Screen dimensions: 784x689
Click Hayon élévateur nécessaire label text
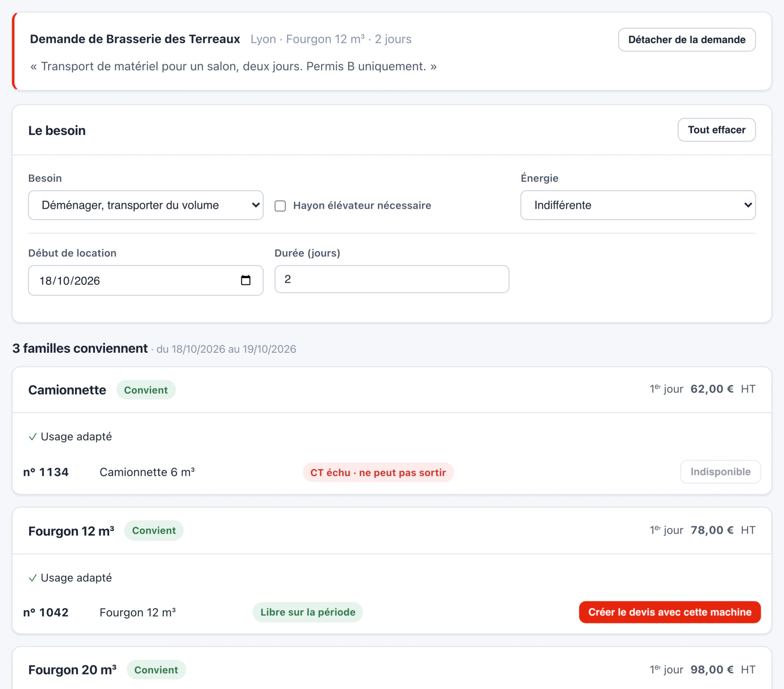[362, 205]
